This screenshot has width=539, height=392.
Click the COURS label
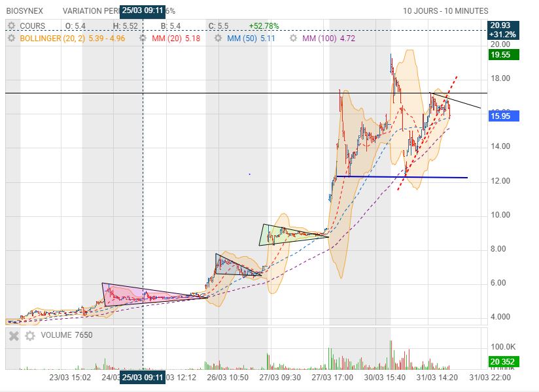(x=32, y=26)
